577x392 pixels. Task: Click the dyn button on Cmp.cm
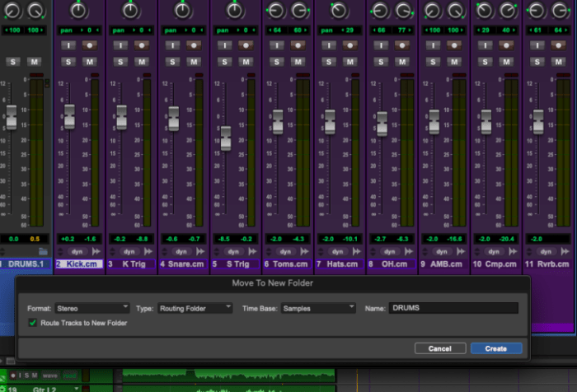(494, 251)
